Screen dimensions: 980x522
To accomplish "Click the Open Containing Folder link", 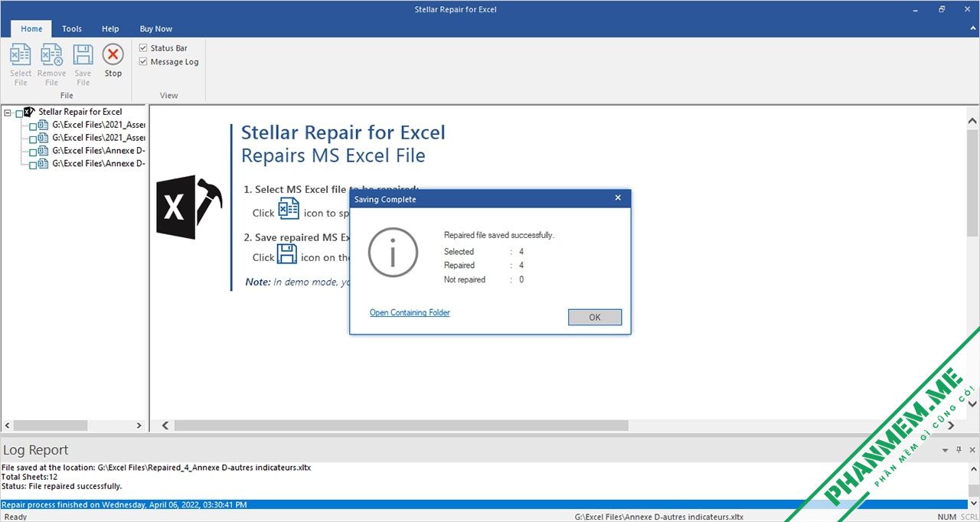I will coord(410,312).
